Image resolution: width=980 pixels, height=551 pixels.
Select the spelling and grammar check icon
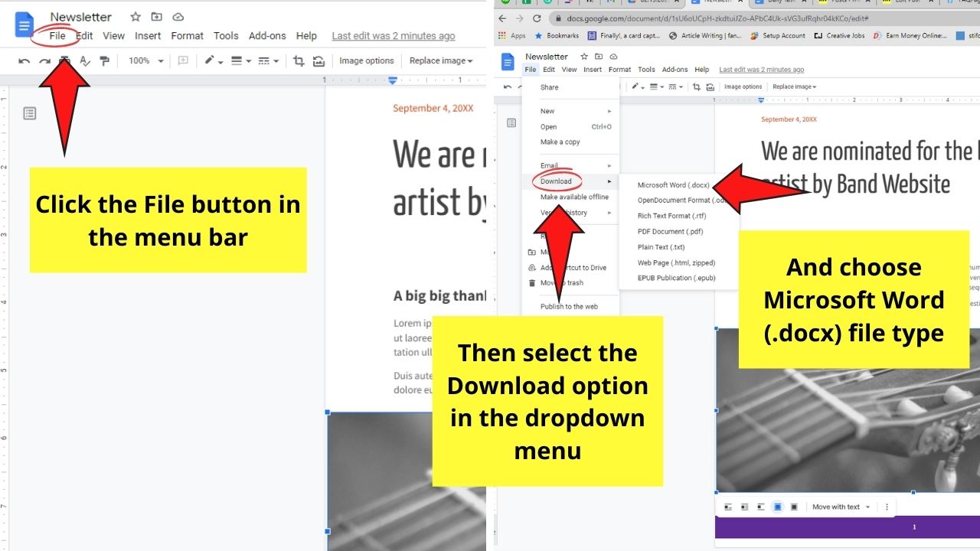click(84, 60)
